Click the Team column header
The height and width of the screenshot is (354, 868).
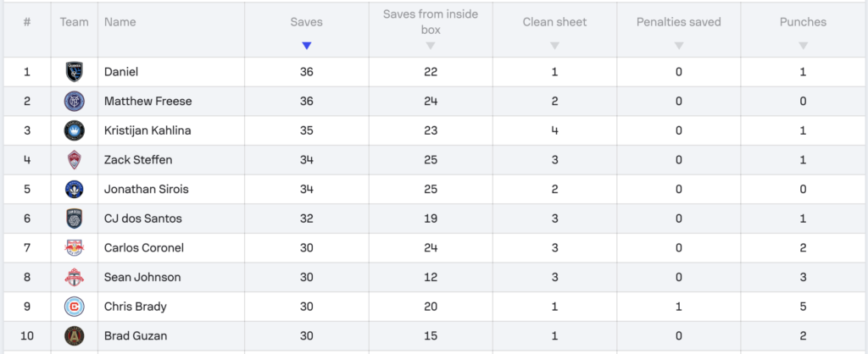[x=75, y=22]
